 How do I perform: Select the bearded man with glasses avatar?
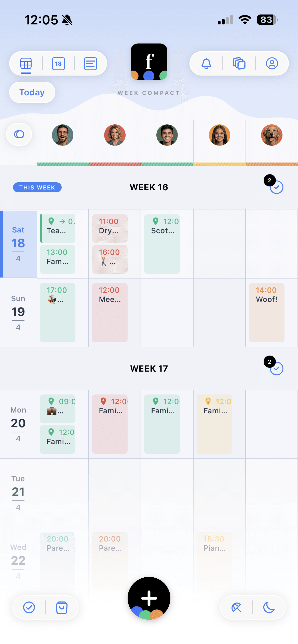63,135
